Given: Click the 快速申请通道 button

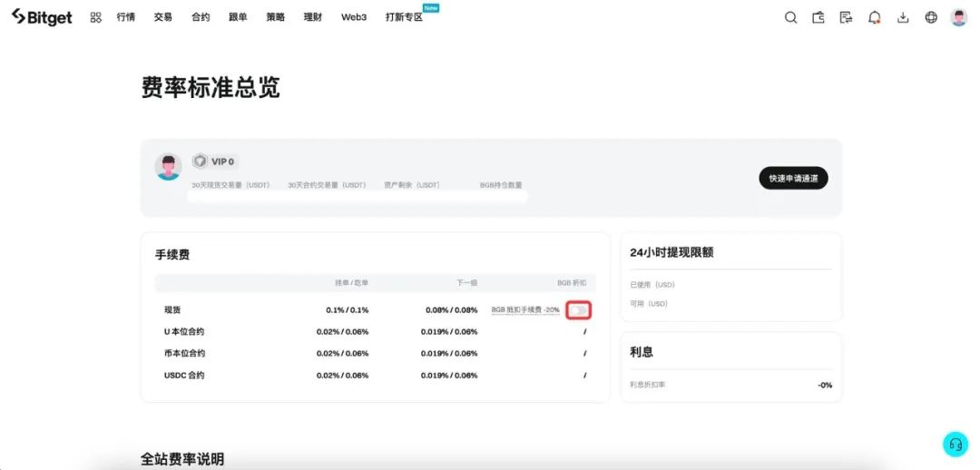Looking at the screenshot, I should 793,178.
